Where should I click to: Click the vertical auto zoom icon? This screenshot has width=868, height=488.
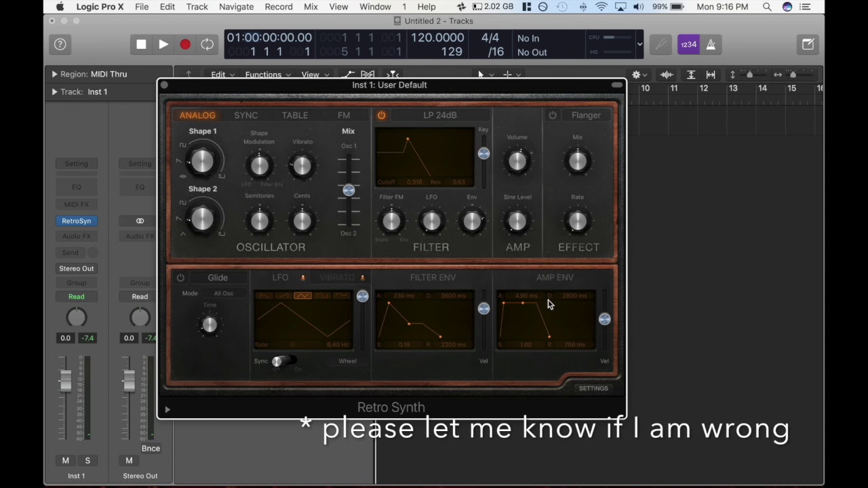[x=691, y=75]
